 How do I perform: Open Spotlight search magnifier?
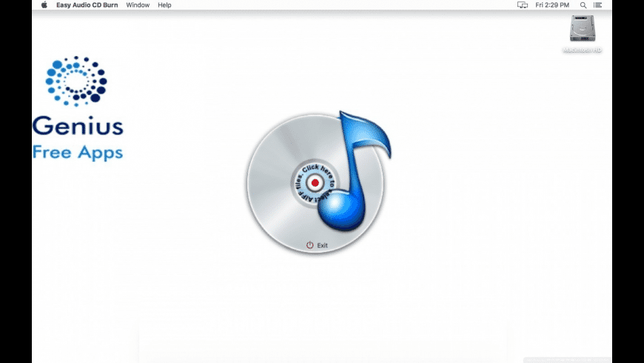coord(583,5)
